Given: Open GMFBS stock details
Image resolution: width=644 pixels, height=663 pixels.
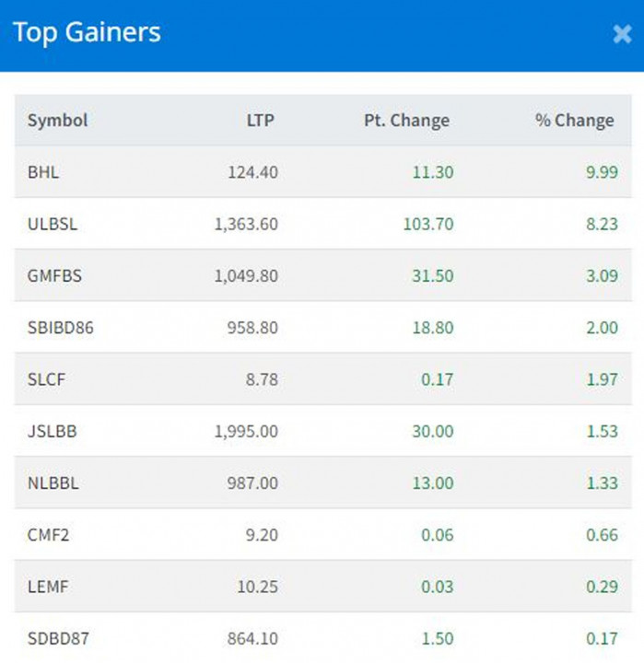Looking at the screenshot, I should click(54, 275).
